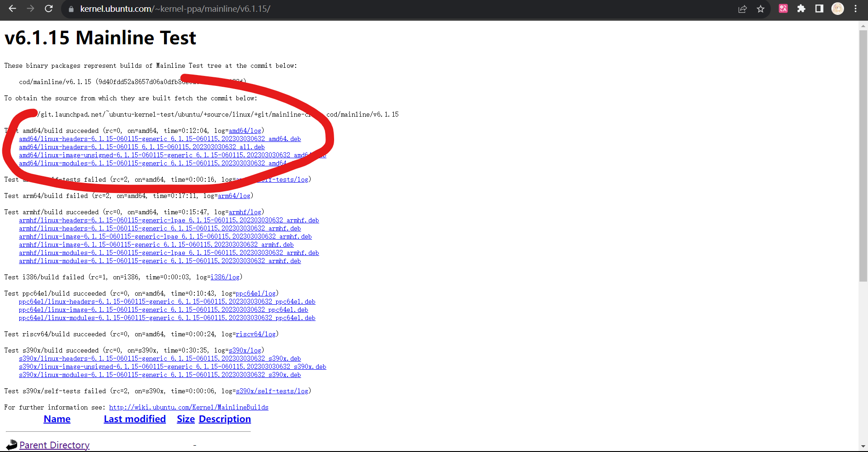868x452 pixels.
Task: Download s390x linux-headers generic deb
Action: 160,358
